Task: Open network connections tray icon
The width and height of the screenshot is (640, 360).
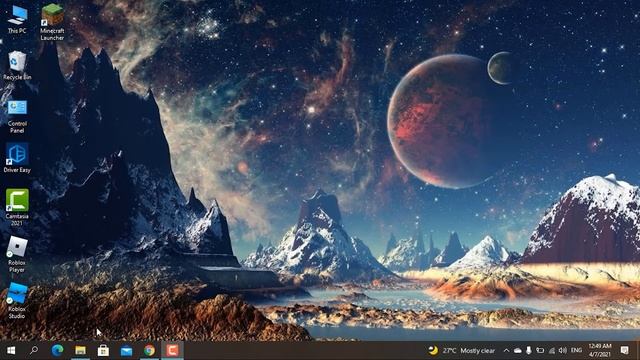Action: [552, 351]
